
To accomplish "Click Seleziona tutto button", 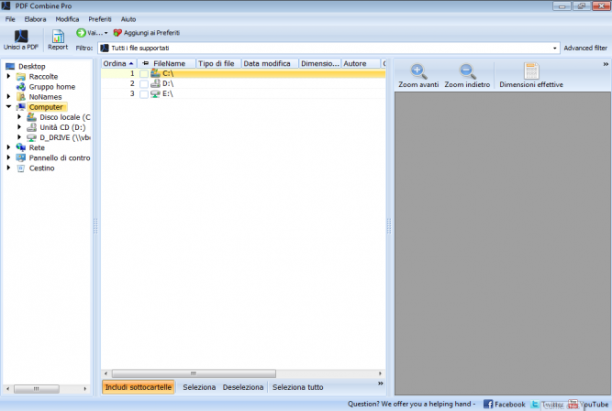I will coord(298,387).
